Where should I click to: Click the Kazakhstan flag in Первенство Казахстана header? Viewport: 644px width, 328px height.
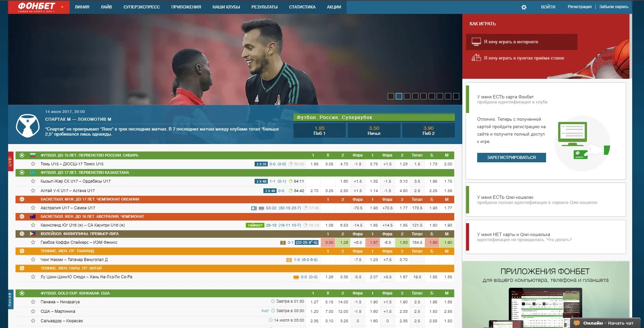33,172
